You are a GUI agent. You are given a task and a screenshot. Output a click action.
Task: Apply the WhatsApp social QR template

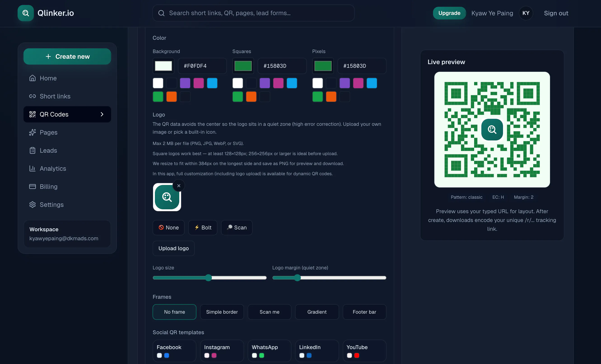point(270,351)
